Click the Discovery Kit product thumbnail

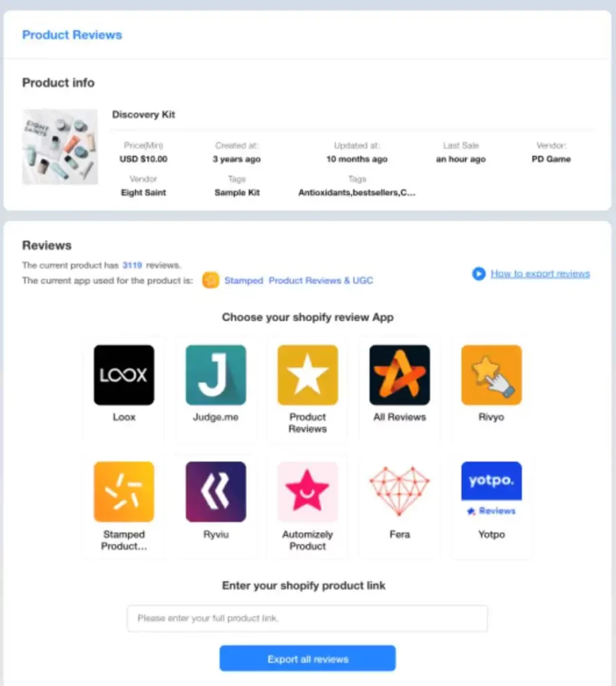click(60, 147)
